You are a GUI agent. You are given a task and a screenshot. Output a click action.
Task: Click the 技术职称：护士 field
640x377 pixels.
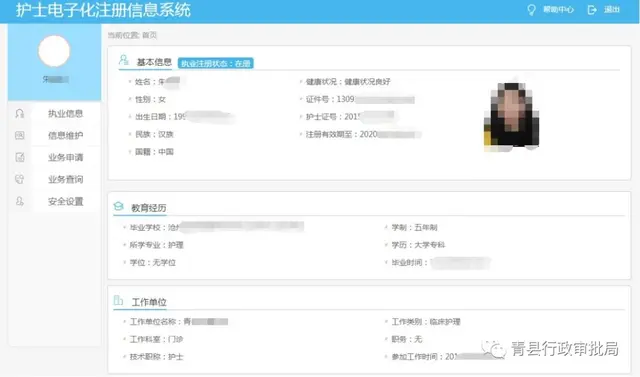pos(156,357)
